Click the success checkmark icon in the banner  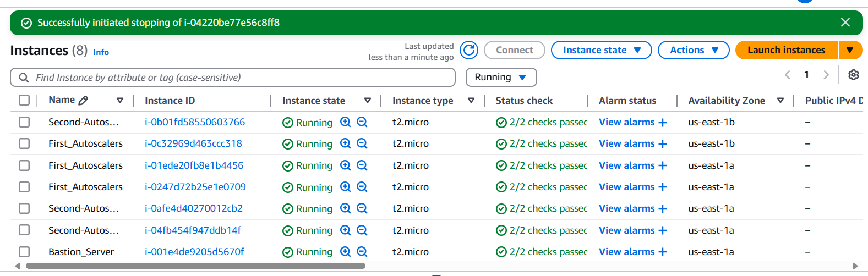click(26, 23)
